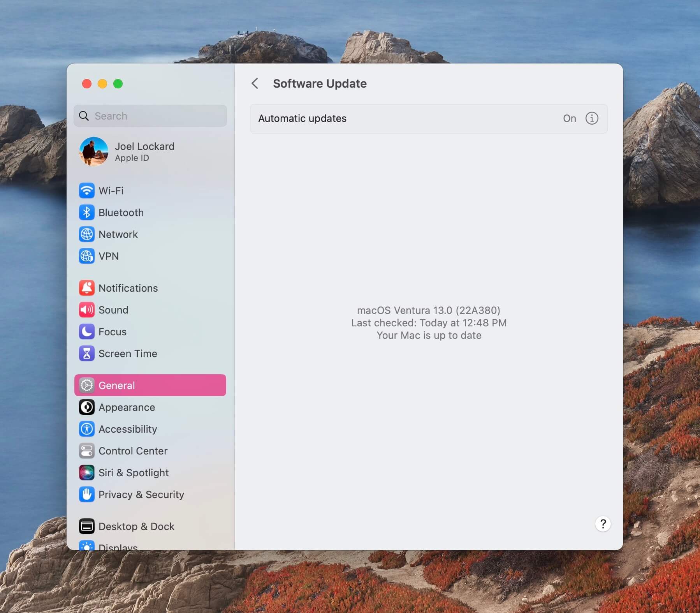Open Control Center icon

tap(86, 451)
